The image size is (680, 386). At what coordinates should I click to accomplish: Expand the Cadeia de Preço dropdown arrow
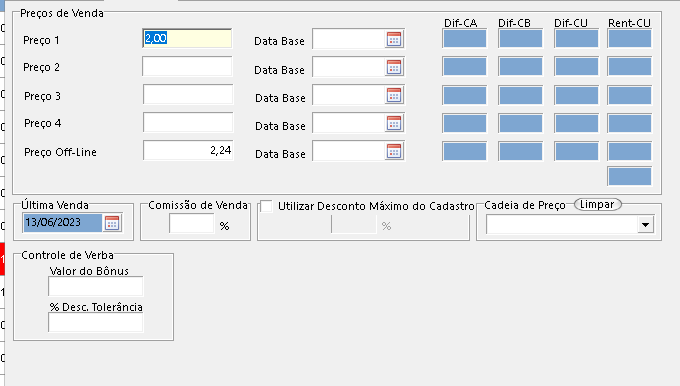(x=645, y=225)
